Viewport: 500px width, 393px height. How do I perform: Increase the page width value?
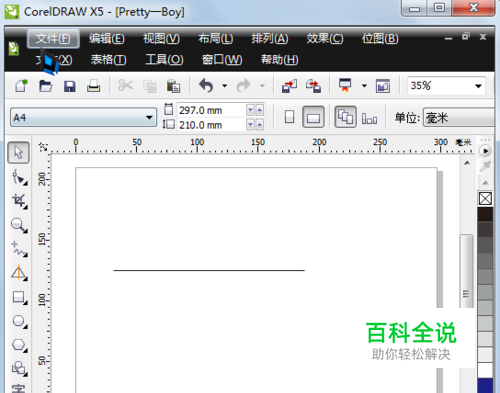click(x=260, y=110)
